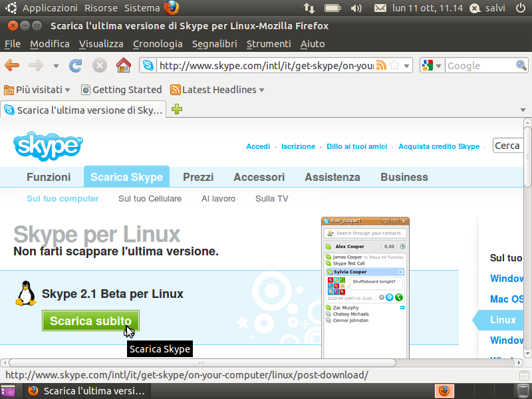Open the Strumenti menu
532x399 pixels.
tap(269, 44)
